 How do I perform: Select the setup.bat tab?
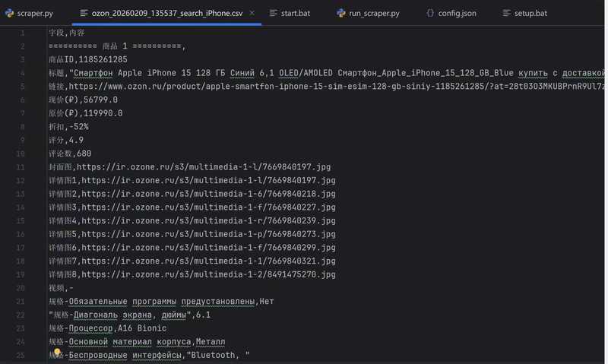click(x=530, y=14)
